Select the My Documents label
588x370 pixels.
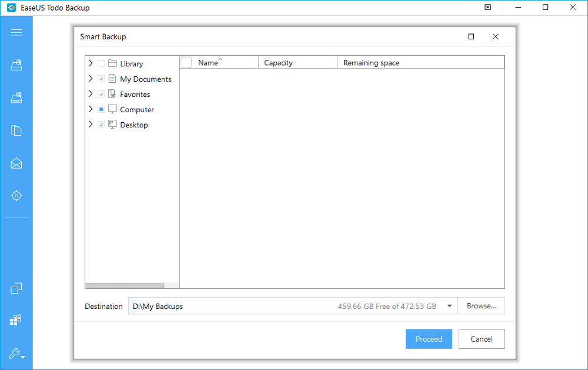pyautogui.click(x=145, y=79)
